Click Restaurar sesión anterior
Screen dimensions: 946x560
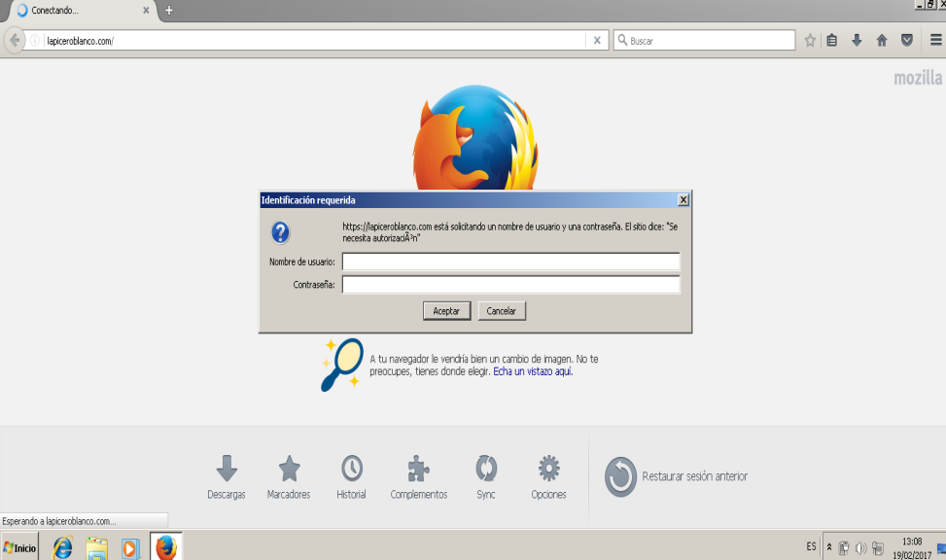[x=676, y=476]
